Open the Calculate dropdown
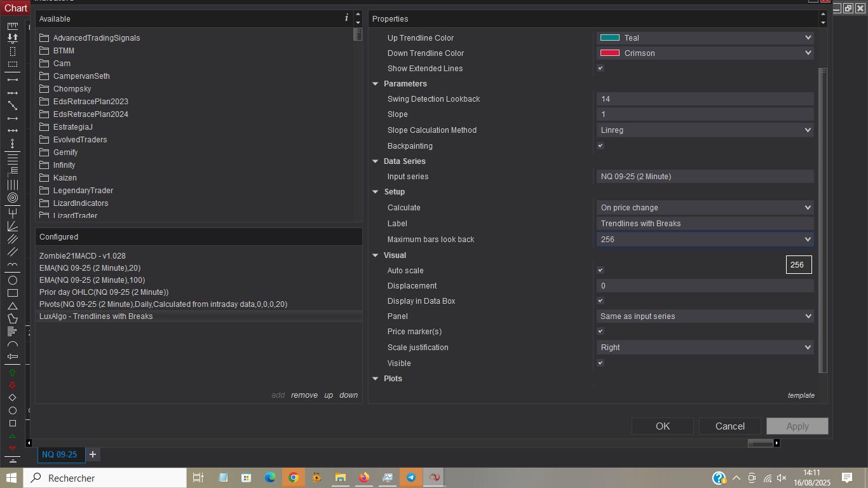 (x=705, y=207)
